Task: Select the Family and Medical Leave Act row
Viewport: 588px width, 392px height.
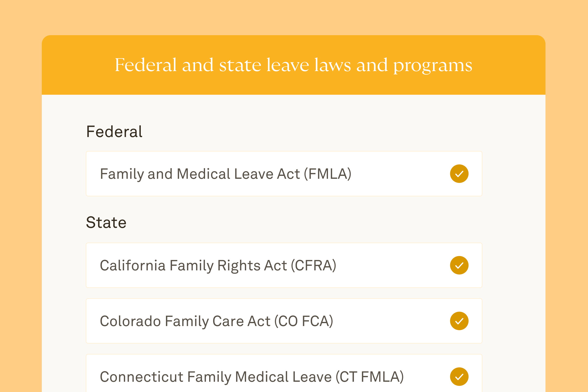Action: 284,174
